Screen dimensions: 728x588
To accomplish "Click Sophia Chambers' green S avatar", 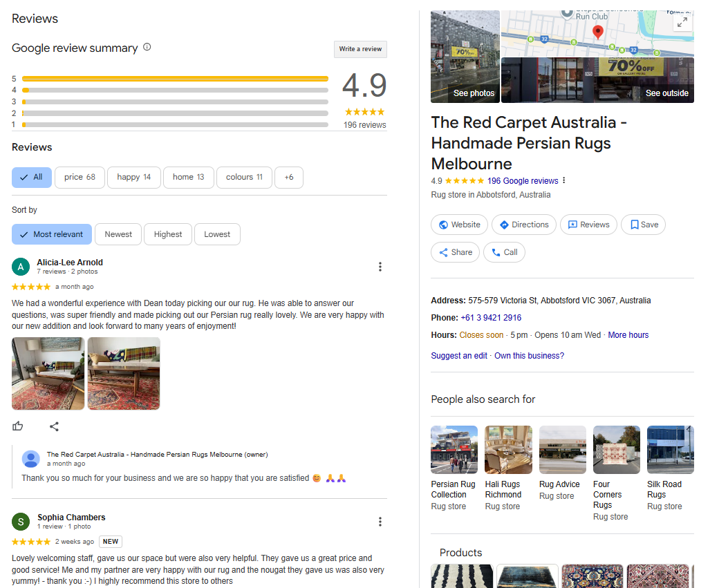I will pos(21,522).
